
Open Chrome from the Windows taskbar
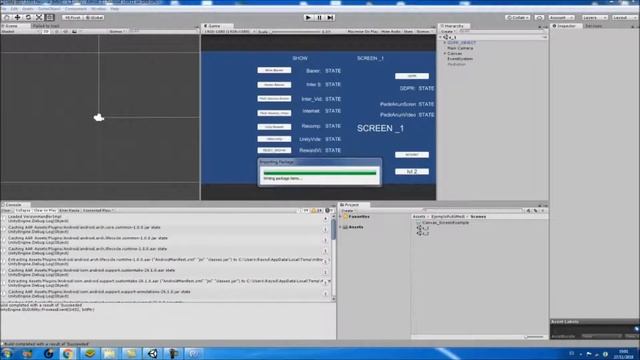[68, 353]
